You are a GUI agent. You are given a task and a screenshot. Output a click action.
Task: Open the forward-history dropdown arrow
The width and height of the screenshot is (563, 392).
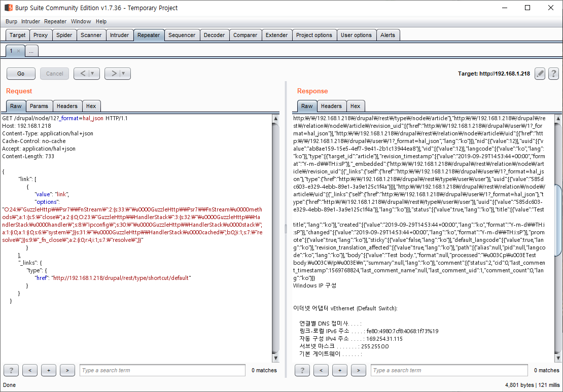tap(124, 74)
